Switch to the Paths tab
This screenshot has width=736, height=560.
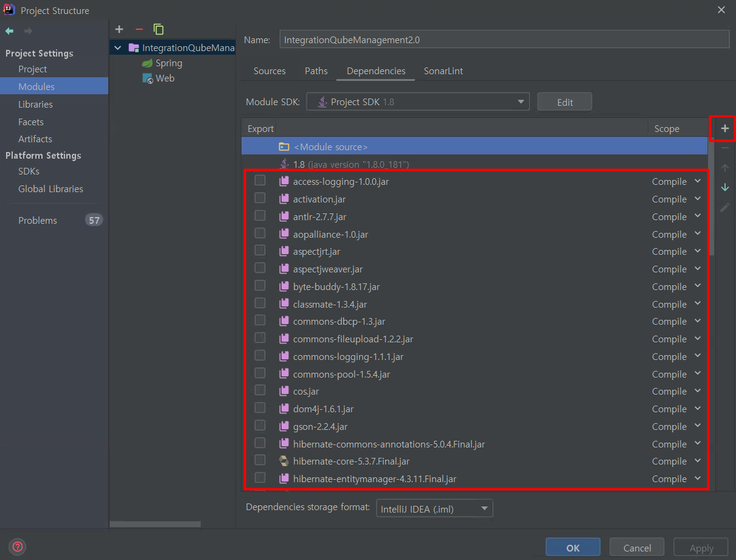316,71
